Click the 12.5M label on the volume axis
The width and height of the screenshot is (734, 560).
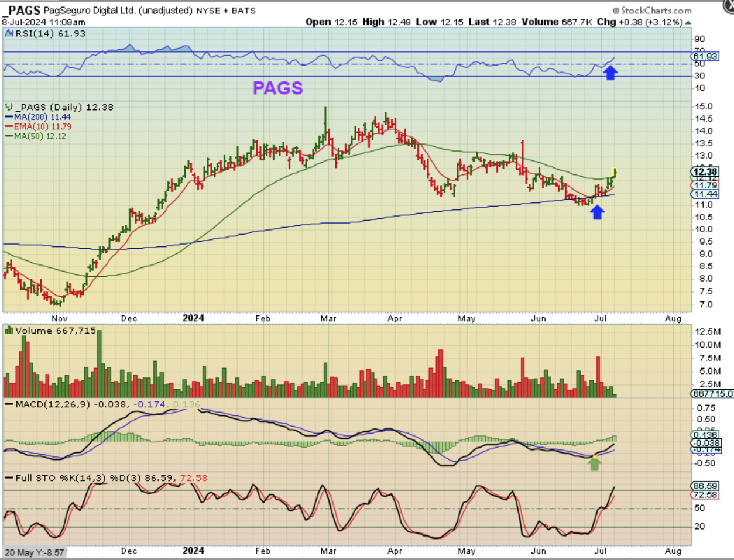point(708,332)
